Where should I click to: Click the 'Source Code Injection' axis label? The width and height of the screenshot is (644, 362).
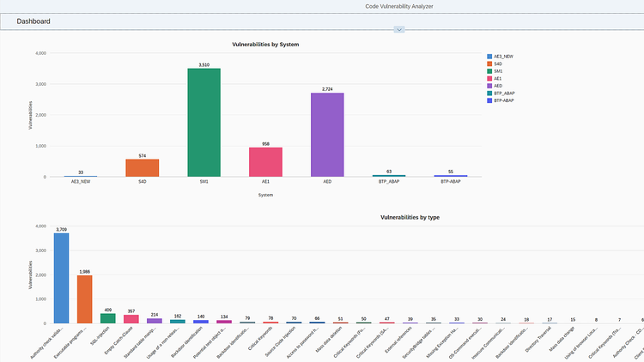(281, 341)
